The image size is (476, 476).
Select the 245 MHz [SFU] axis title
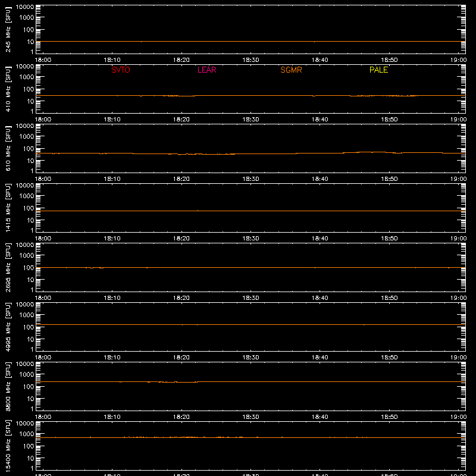pos(8,29)
